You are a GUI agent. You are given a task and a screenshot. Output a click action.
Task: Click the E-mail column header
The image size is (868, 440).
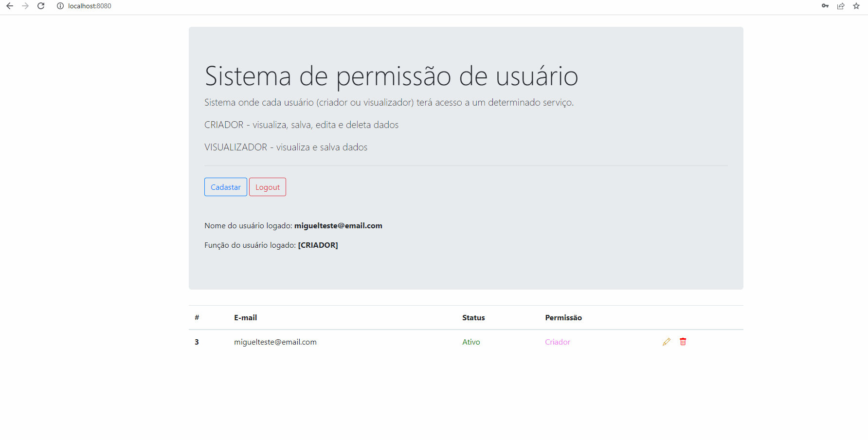pyautogui.click(x=245, y=317)
